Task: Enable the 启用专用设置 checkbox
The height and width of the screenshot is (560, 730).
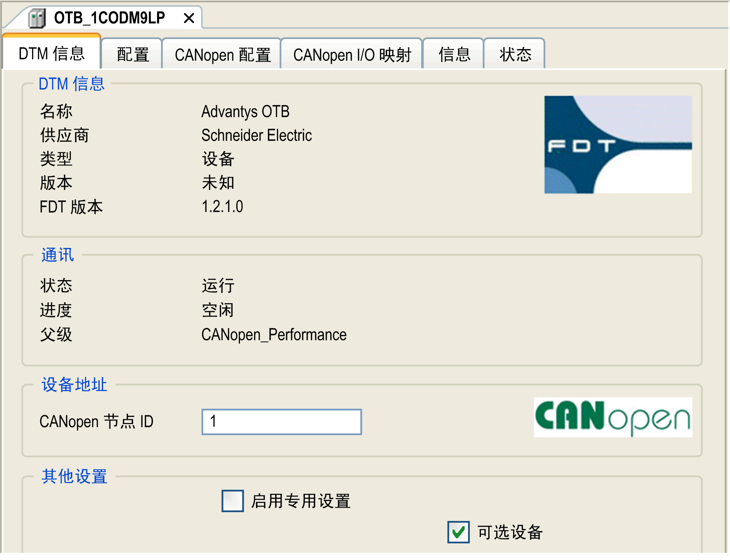Action: 232,500
